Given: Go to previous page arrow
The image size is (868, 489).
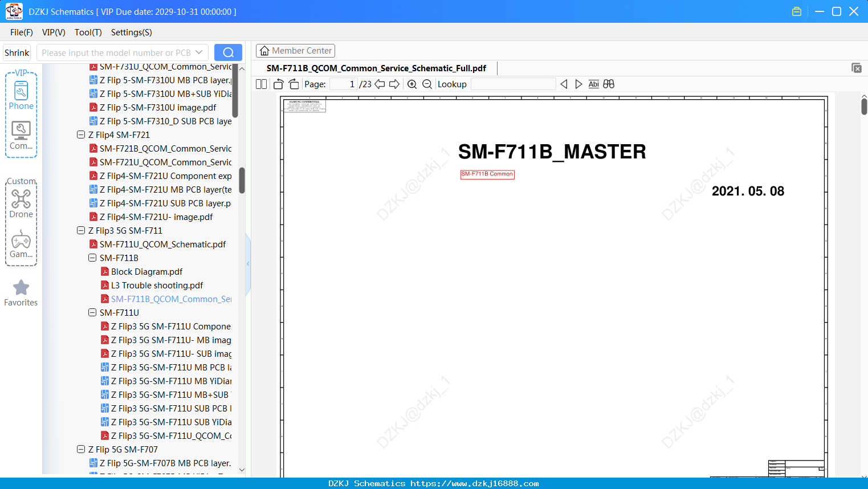Looking at the screenshot, I should (380, 84).
